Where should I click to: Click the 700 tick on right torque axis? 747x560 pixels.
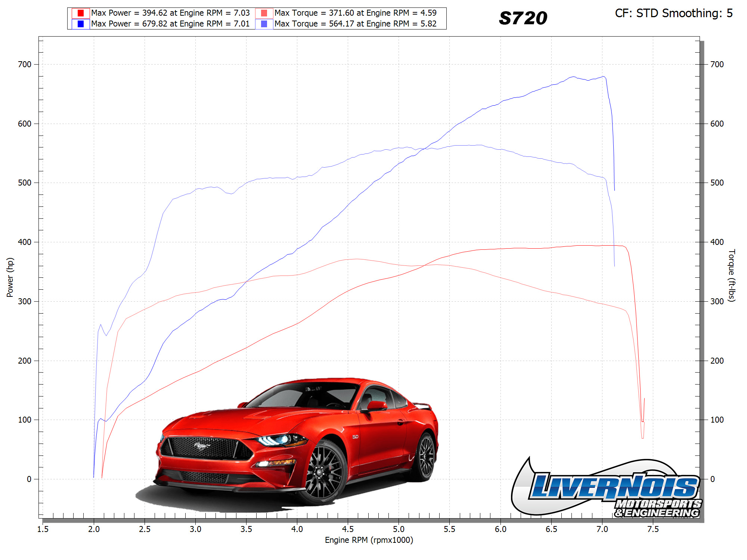tap(717, 64)
